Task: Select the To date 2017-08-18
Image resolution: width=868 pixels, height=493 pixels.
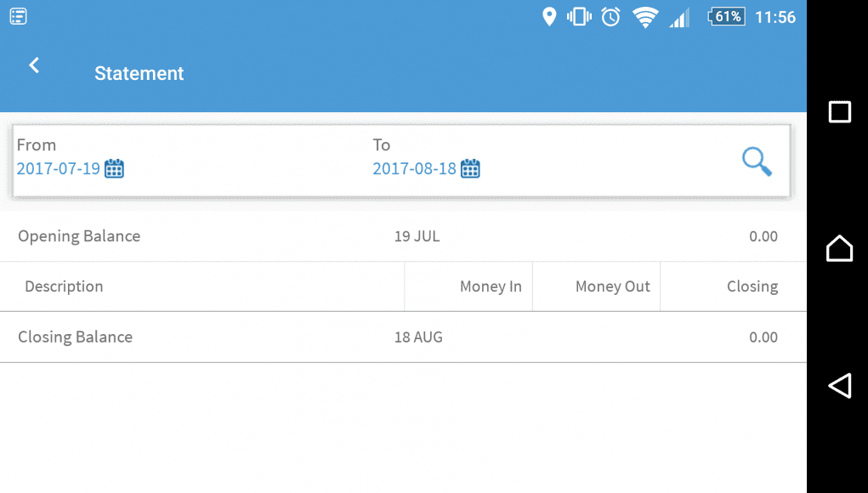Action: 414,168
